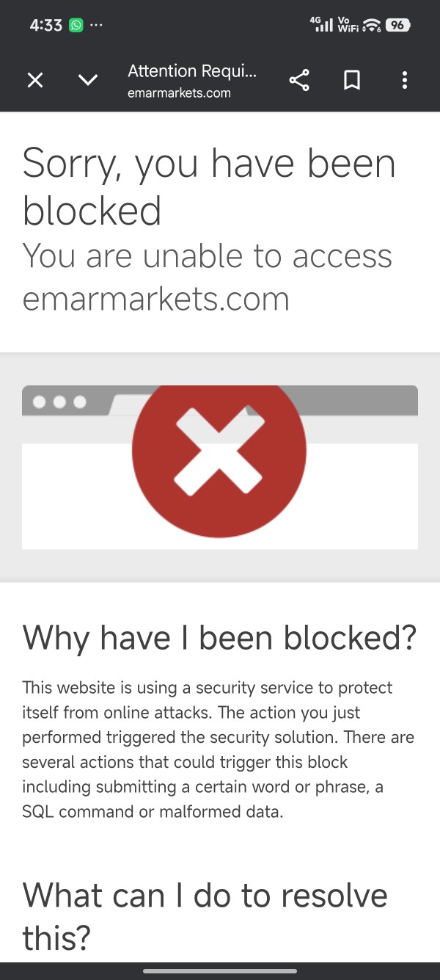Tap the security service explanation paragraph

(x=219, y=749)
